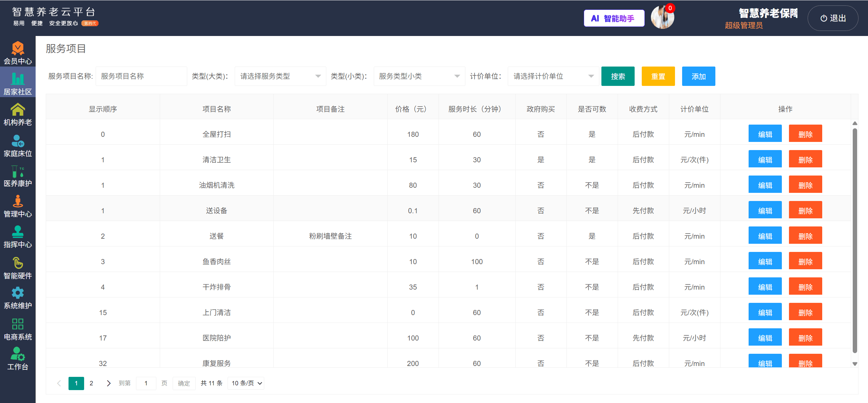This screenshot has width=868, height=403.
Task: Focus the 到第 page number input
Action: pyautogui.click(x=146, y=383)
